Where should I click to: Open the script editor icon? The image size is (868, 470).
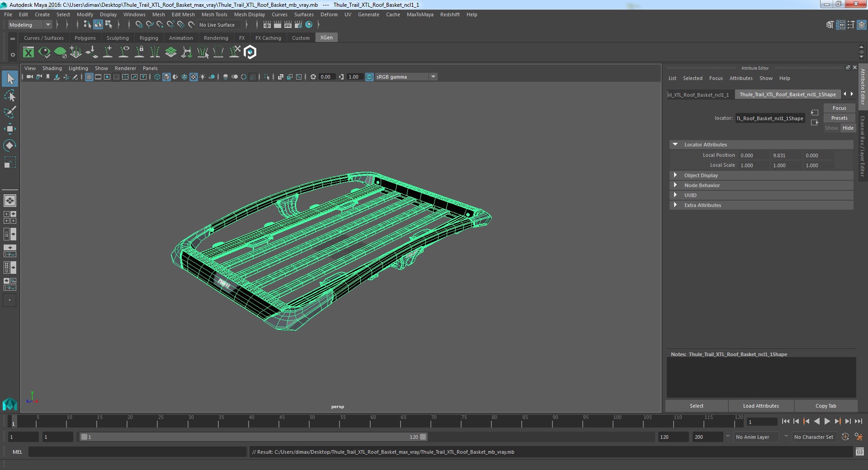[x=859, y=452]
